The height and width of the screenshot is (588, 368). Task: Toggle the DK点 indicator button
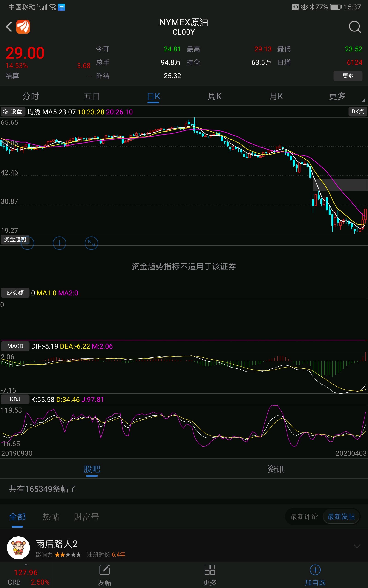pos(357,112)
